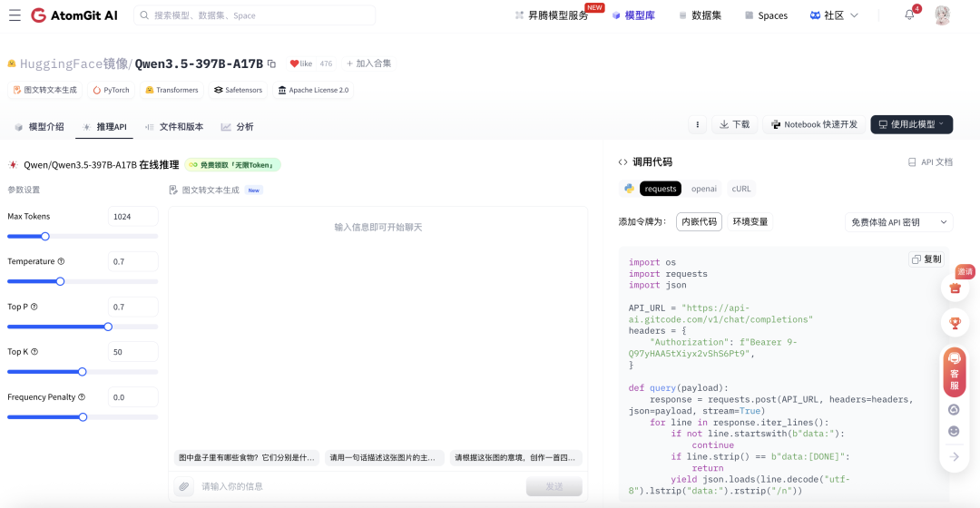Select 环境变量 token option
Screen dimensions: 980x508
pos(750,222)
